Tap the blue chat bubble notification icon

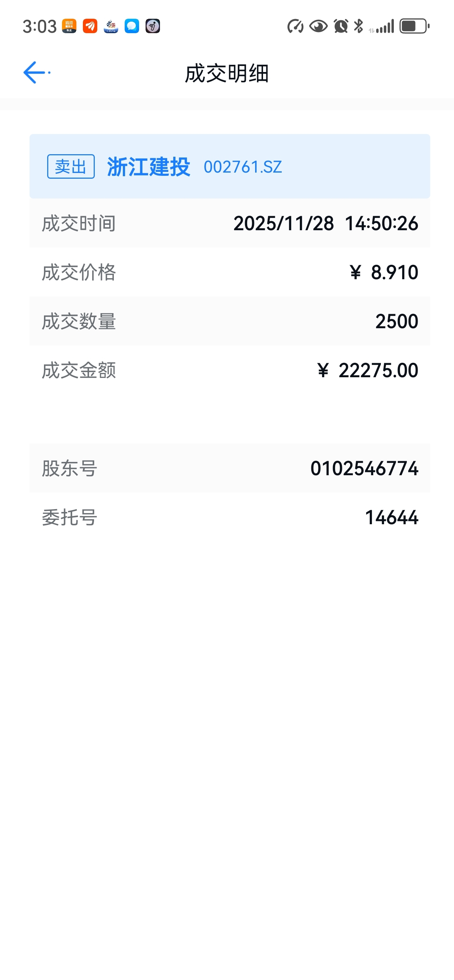coord(132,26)
